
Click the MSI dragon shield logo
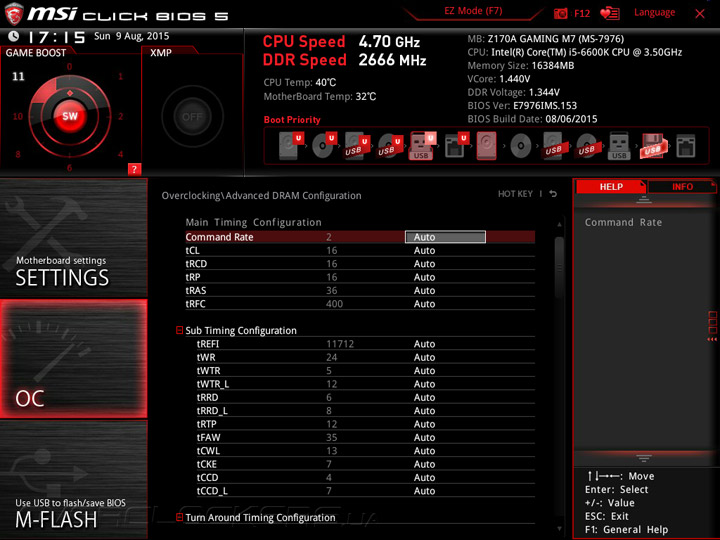(14, 13)
